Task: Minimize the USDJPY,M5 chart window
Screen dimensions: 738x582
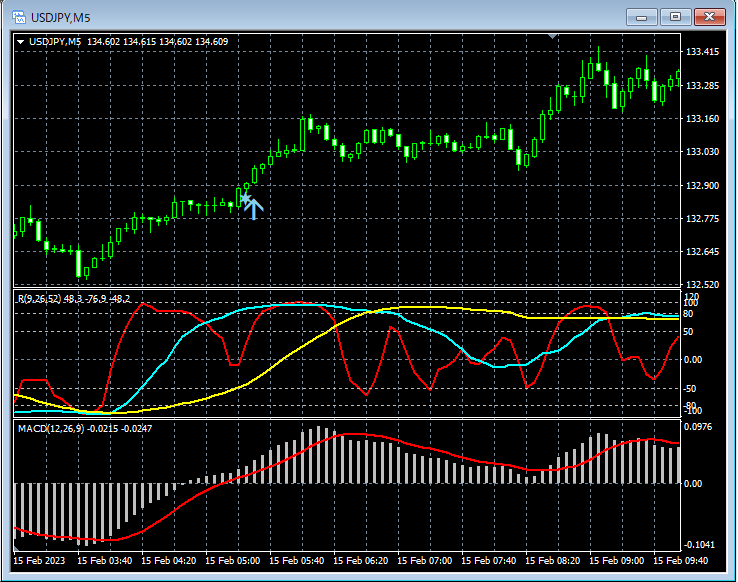Action: tap(642, 17)
